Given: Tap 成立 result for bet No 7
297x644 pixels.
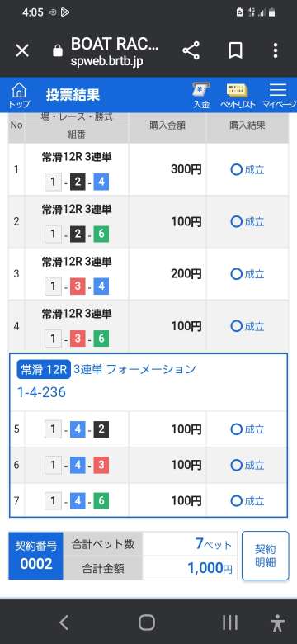Looking at the screenshot, I should click(x=247, y=501).
